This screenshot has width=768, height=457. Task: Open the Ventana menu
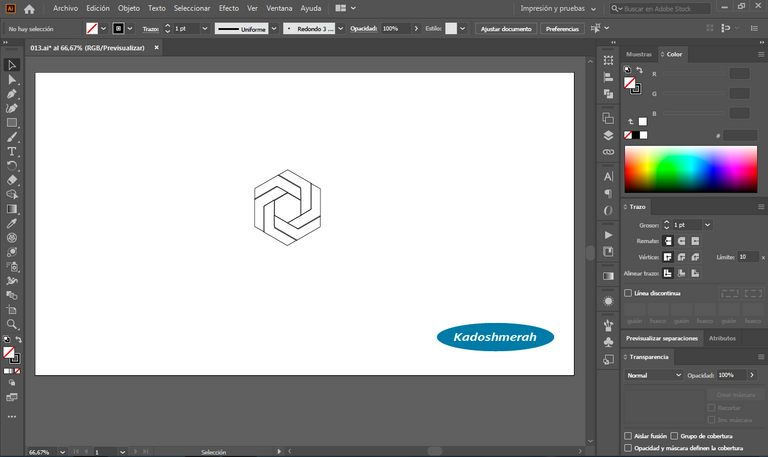tap(279, 8)
